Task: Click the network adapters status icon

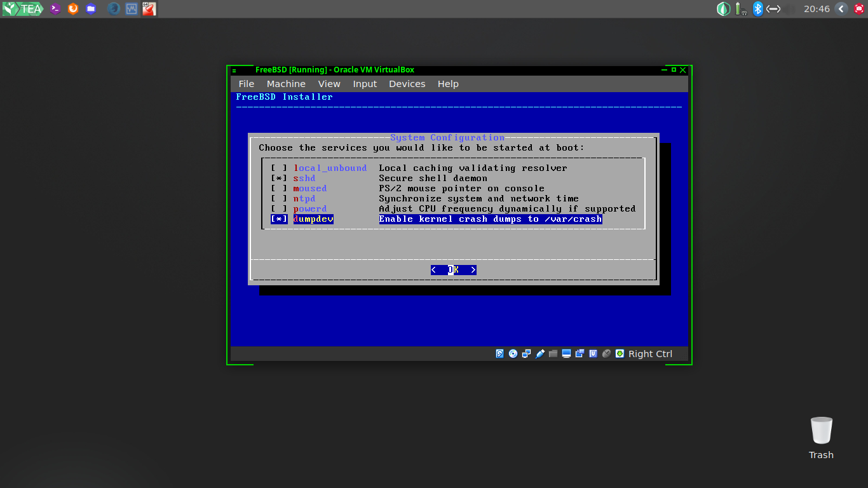Action: (526, 354)
